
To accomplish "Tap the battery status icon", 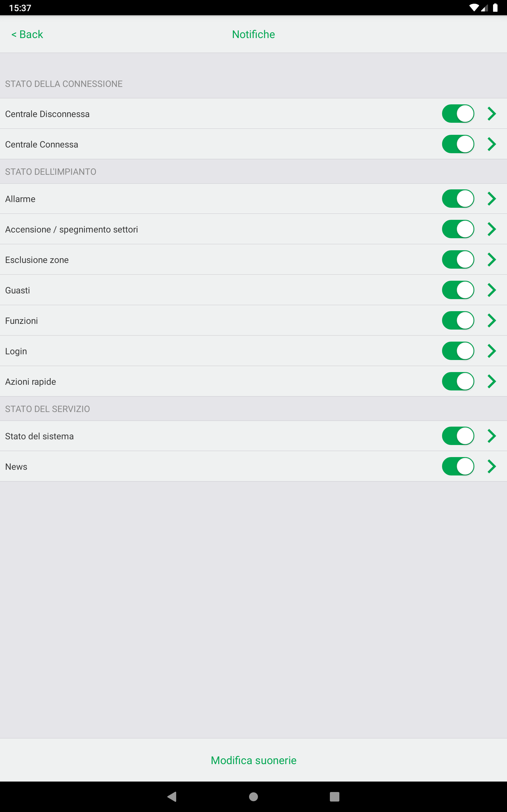I will coord(495,8).
